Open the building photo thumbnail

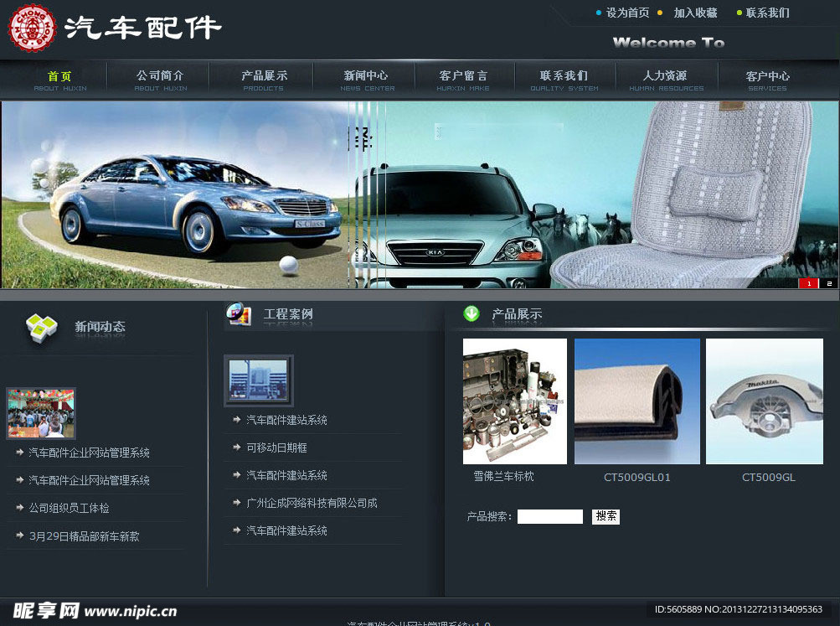[x=258, y=380]
